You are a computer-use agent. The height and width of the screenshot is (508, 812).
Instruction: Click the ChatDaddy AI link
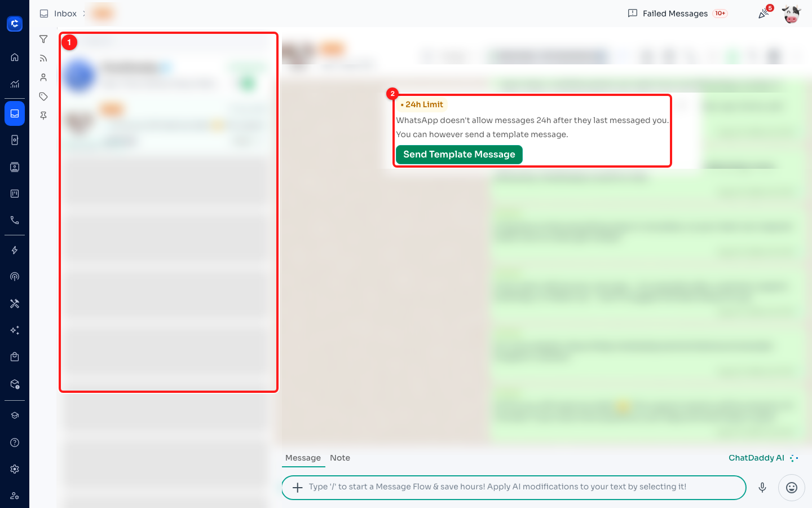point(764,458)
